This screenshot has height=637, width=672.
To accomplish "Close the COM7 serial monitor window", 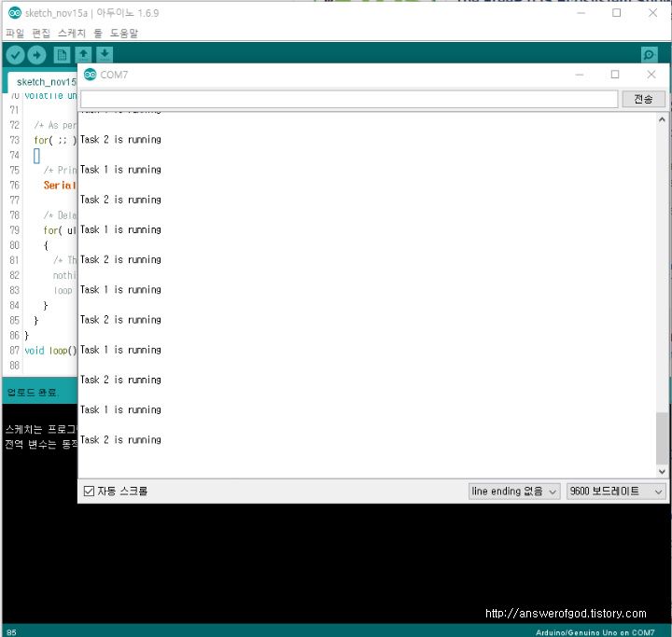I will 651,75.
